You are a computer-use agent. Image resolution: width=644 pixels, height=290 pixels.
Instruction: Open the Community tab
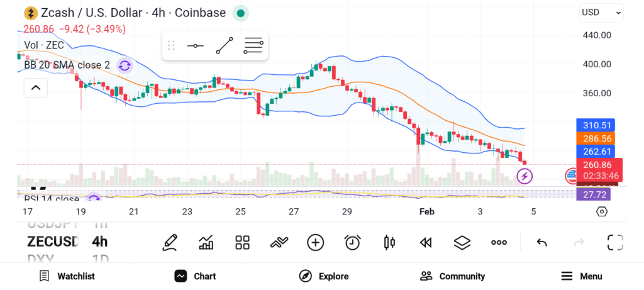[453, 276]
